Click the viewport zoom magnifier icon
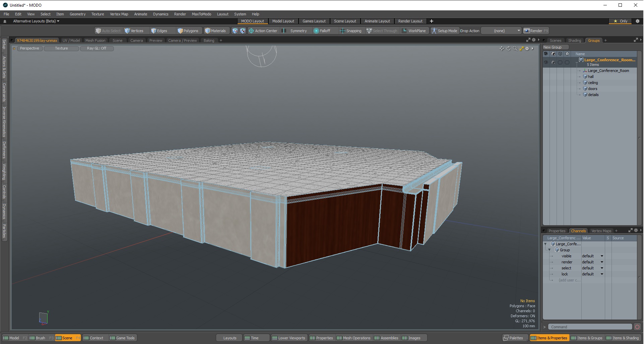 click(515, 49)
